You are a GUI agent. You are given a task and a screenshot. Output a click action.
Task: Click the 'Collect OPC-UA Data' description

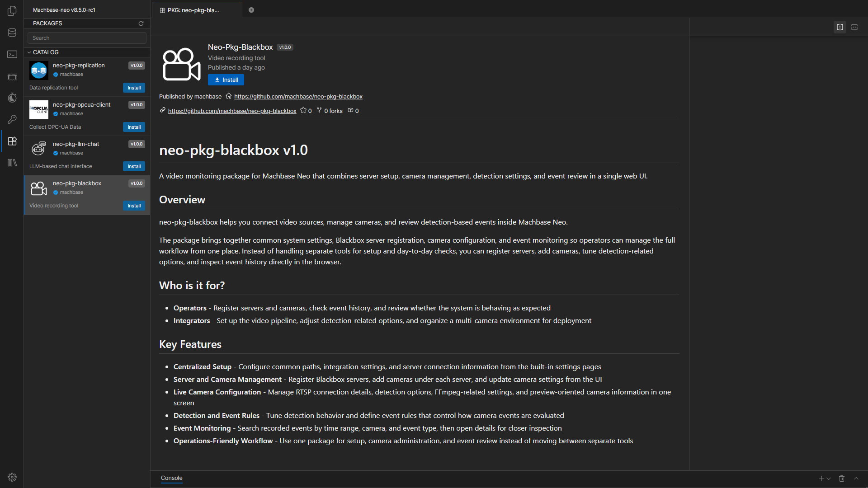click(55, 127)
